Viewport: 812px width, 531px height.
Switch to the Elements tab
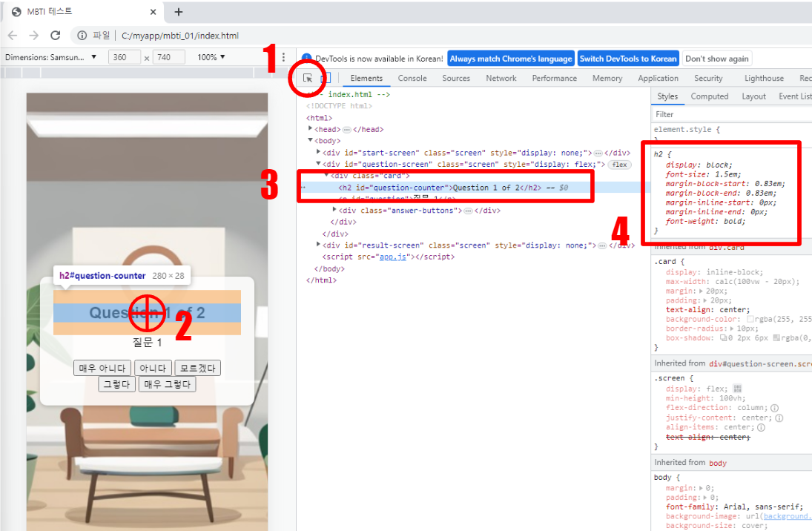point(366,78)
